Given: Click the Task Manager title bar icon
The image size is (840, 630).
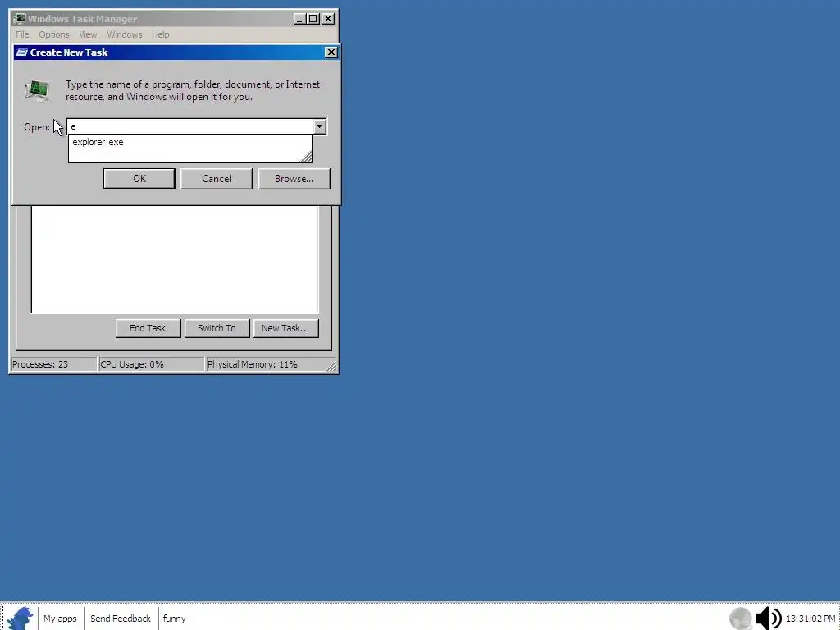Looking at the screenshot, I should tap(20, 19).
